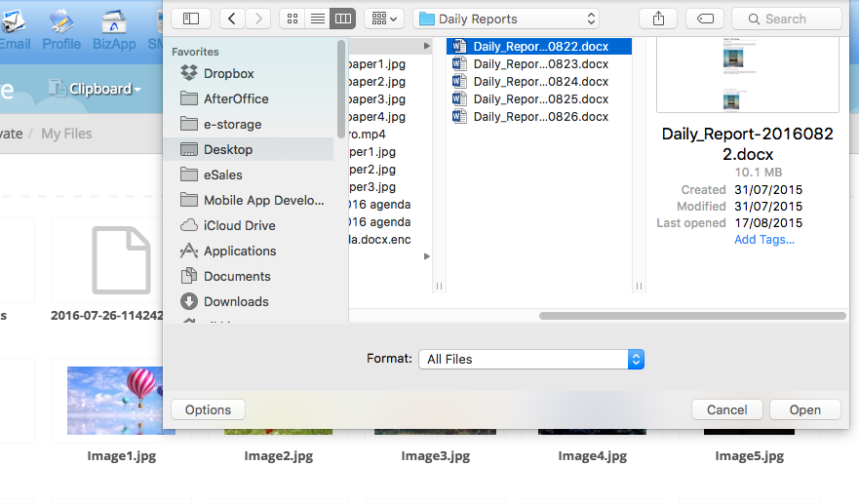Switch to icon view mode
This screenshot has height=504, width=859.
point(292,19)
